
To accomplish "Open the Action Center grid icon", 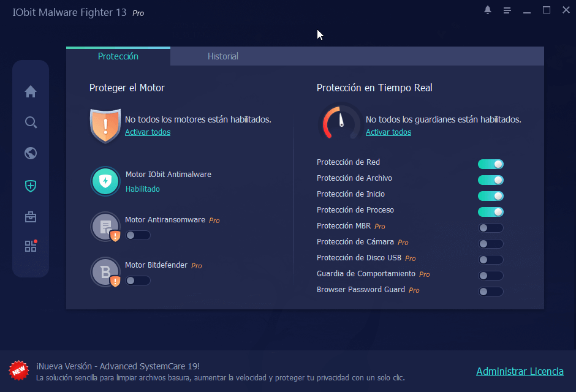I will (31, 246).
